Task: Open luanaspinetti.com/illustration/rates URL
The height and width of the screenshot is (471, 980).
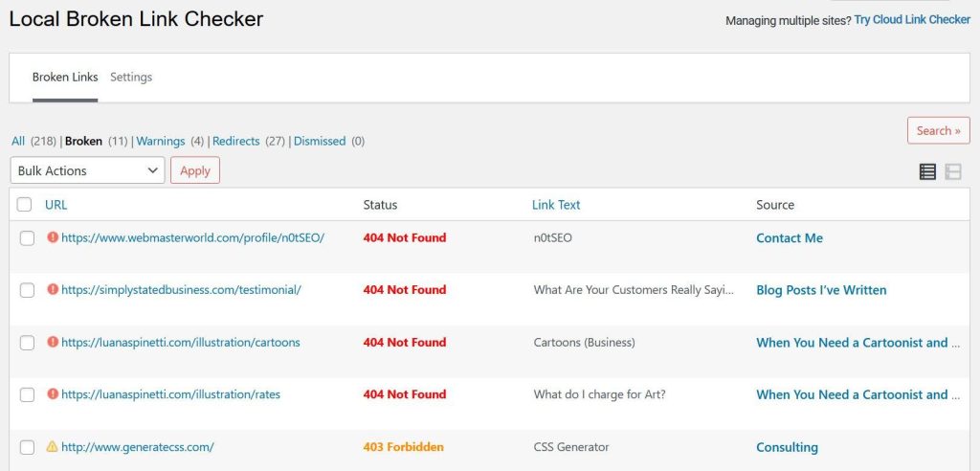Action: tap(170, 394)
